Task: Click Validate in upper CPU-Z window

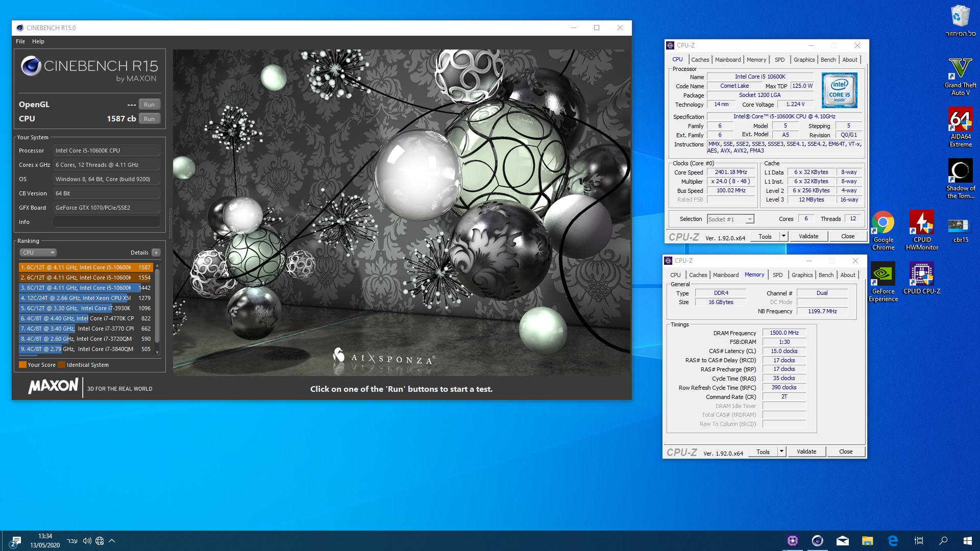Action: click(x=808, y=236)
